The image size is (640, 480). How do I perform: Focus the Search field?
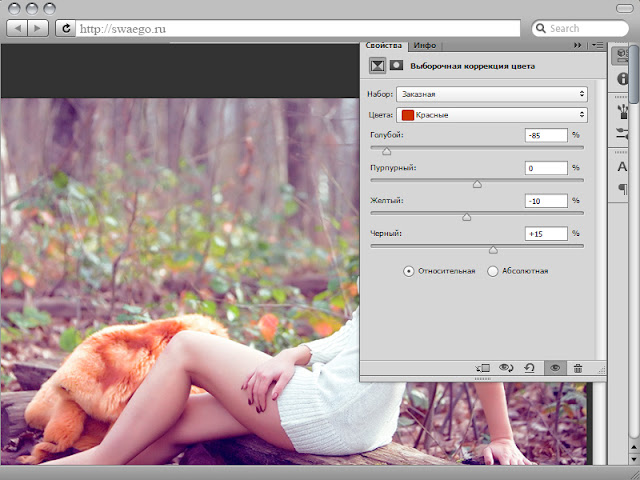pyautogui.click(x=580, y=29)
